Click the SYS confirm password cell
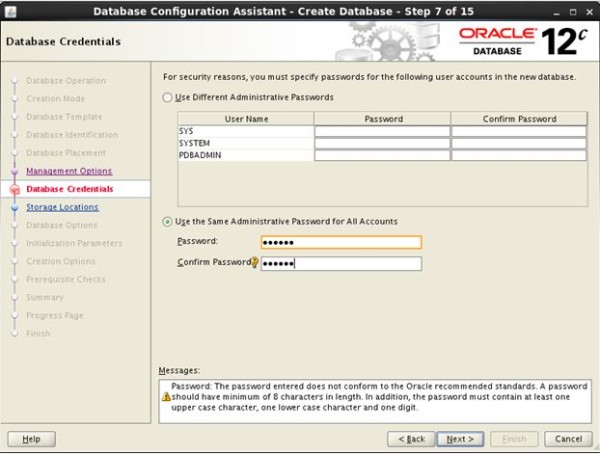 click(519, 131)
